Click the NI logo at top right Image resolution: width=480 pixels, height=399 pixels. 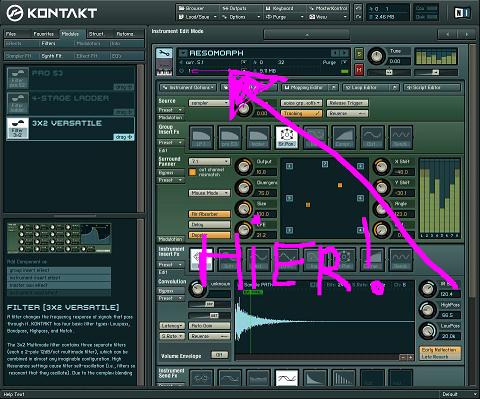[462, 13]
